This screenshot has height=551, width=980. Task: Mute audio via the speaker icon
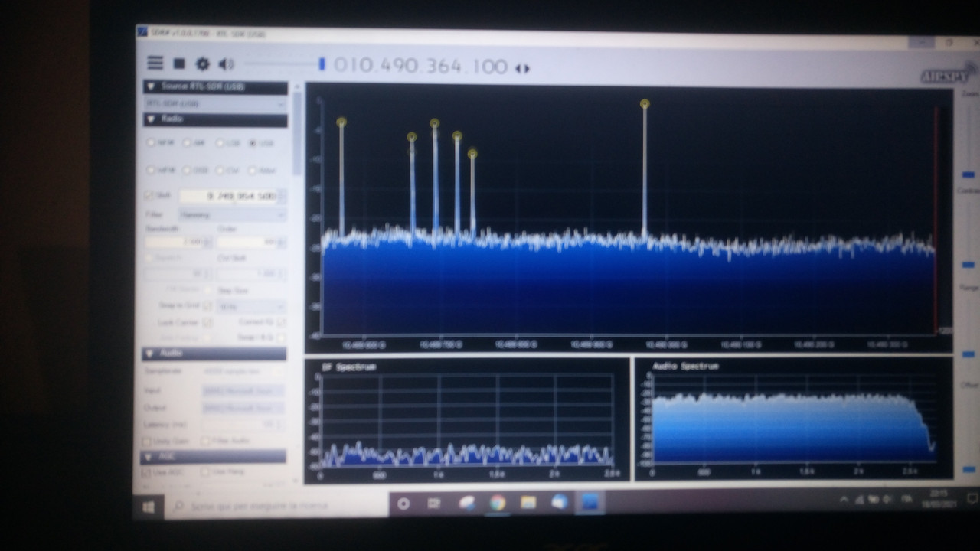point(226,64)
